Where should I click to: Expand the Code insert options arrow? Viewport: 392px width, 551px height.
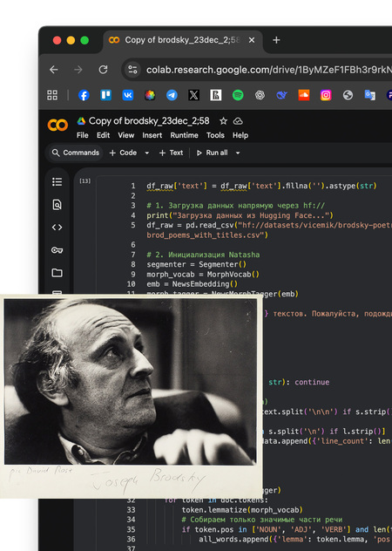click(x=147, y=153)
